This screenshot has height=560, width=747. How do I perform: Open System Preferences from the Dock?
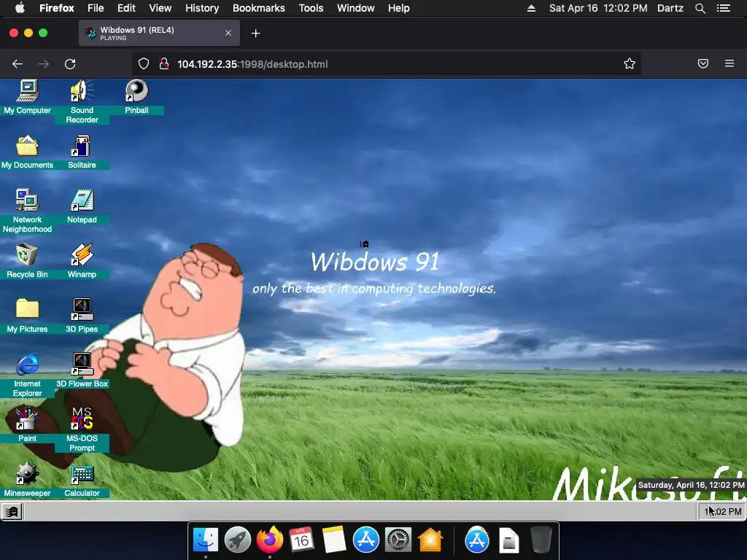click(x=398, y=540)
